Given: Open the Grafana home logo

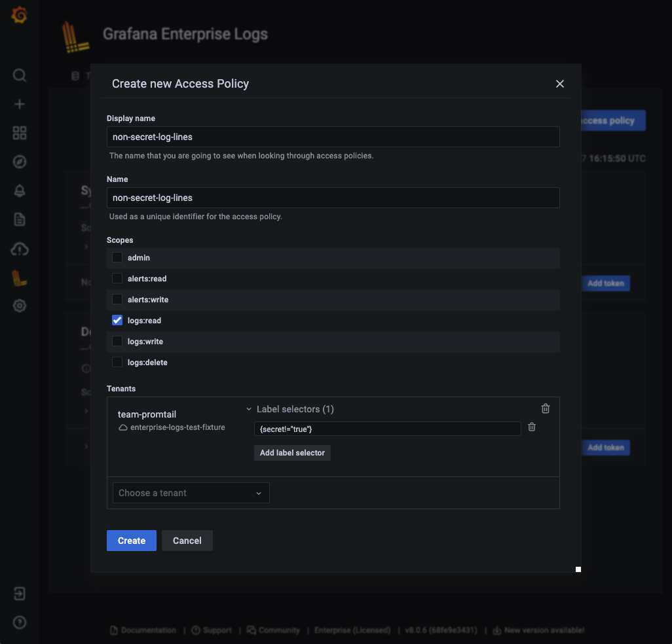Looking at the screenshot, I should (19, 14).
